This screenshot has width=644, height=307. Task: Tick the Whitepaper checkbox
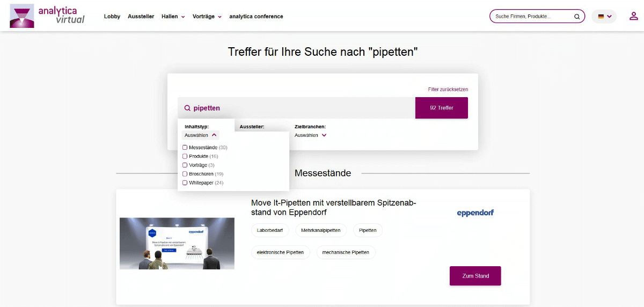tap(185, 182)
